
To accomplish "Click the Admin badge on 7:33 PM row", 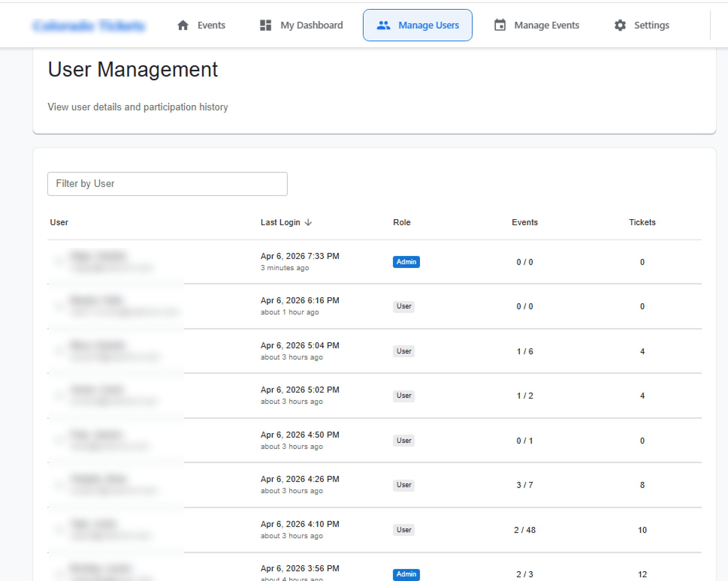I will click(406, 262).
